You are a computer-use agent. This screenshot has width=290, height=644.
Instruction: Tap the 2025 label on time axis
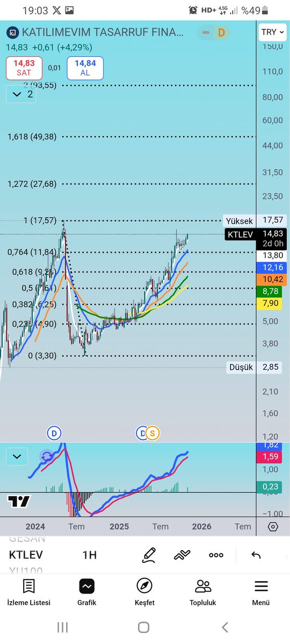coord(119,526)
